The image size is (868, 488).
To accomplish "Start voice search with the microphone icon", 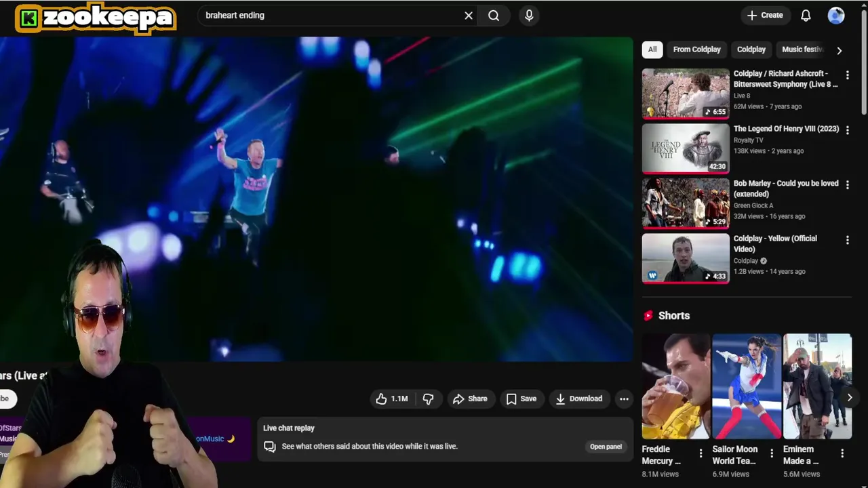I will coord(529,16).
